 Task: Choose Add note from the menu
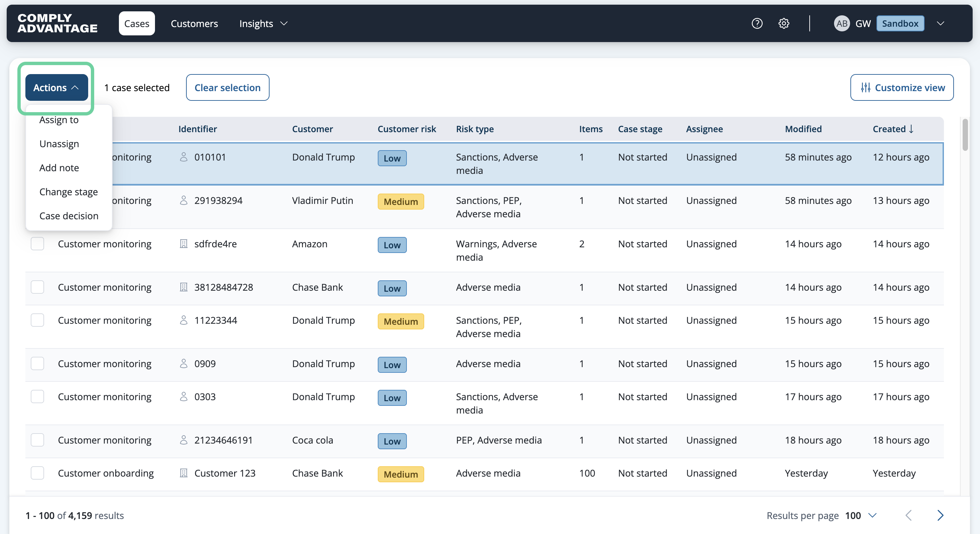59,168
